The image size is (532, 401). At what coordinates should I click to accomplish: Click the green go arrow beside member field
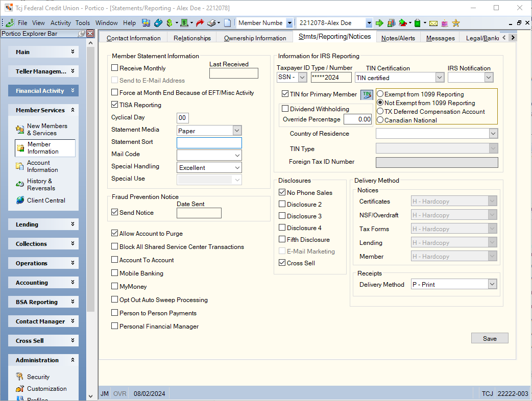click(379, 23)
